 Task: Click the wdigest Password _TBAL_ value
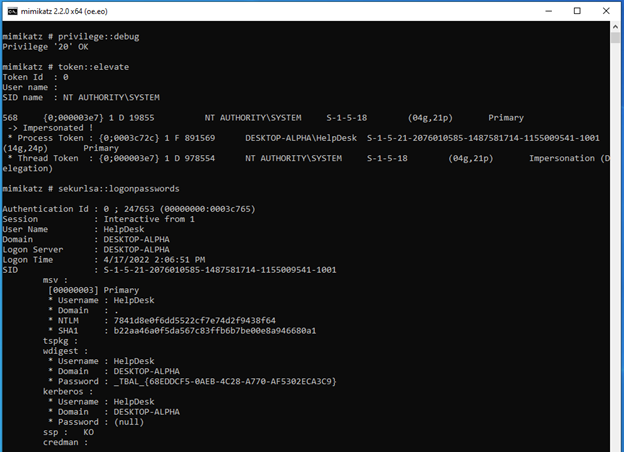click(225, 381)
